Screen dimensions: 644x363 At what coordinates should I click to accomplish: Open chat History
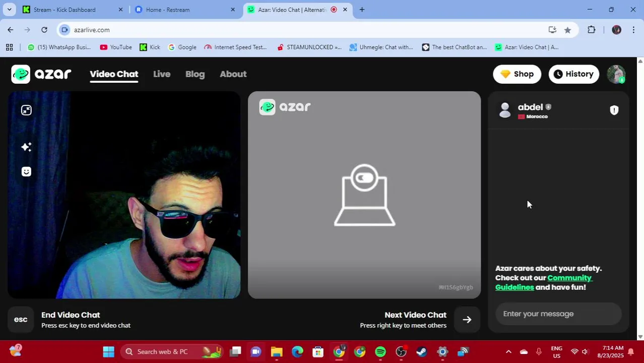pos(573,74)
